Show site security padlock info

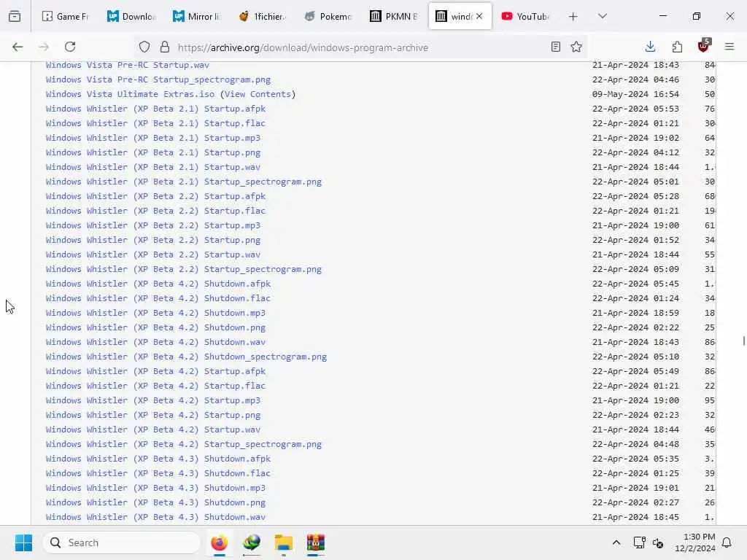pyautogui.click(x=165, y=47)
